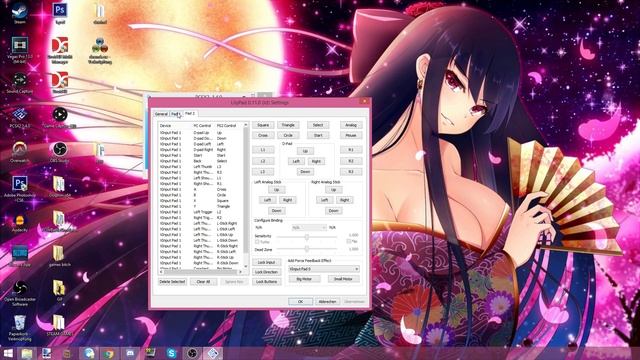
Task: Open the Papierkorb recycle bin
Action: 20,327
